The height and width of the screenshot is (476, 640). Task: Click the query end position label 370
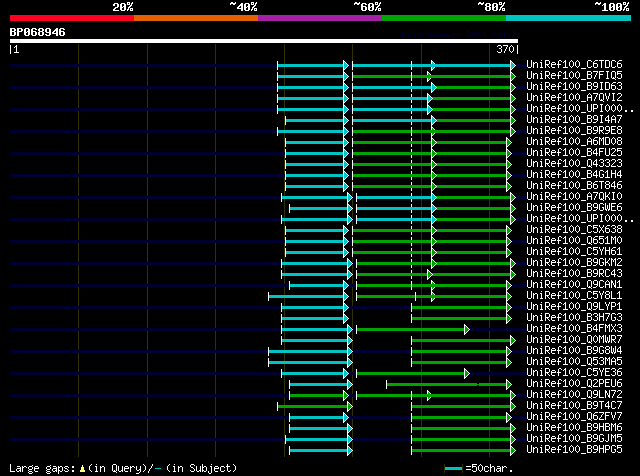pyautogui.click(x=505, y=49)
